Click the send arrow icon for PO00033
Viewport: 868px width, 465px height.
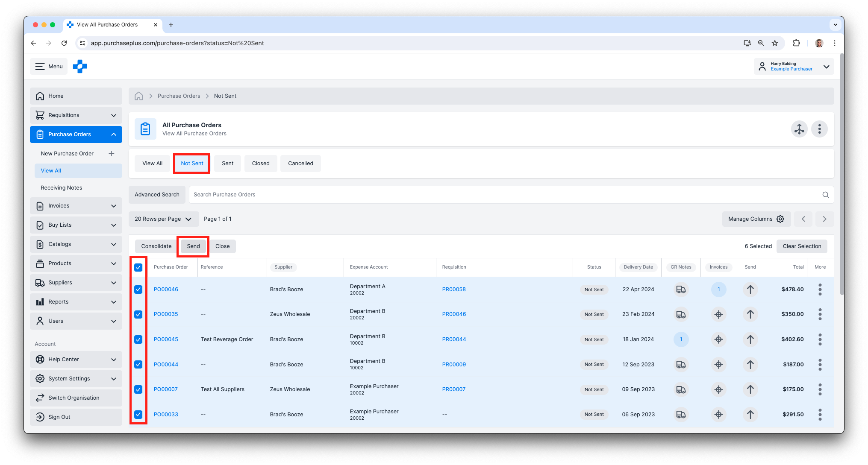[750, 415]
